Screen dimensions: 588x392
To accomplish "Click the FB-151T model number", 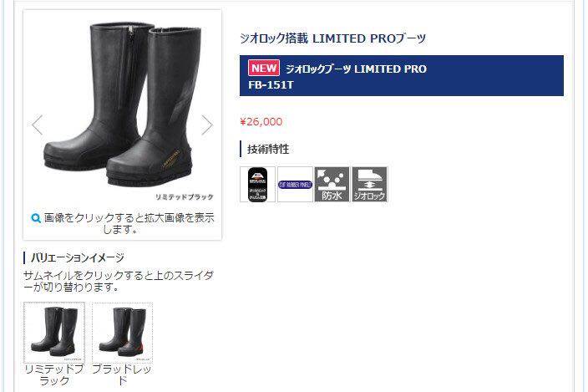I will click(x=271, y=85).
